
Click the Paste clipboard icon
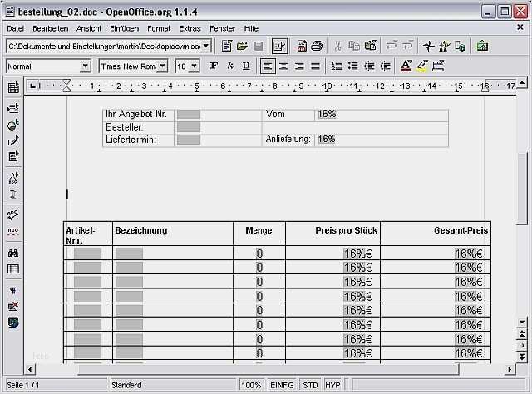(371, 46)
